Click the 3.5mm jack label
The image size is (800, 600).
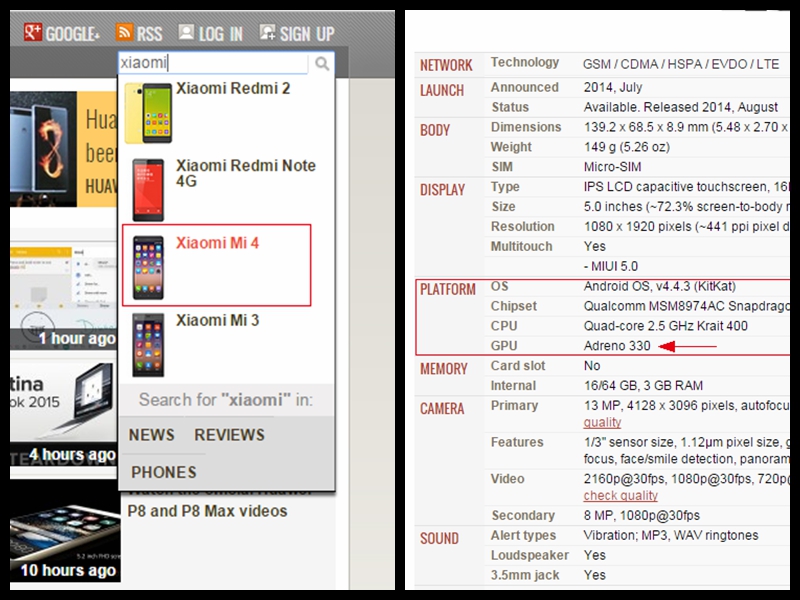tap(525, 575)
